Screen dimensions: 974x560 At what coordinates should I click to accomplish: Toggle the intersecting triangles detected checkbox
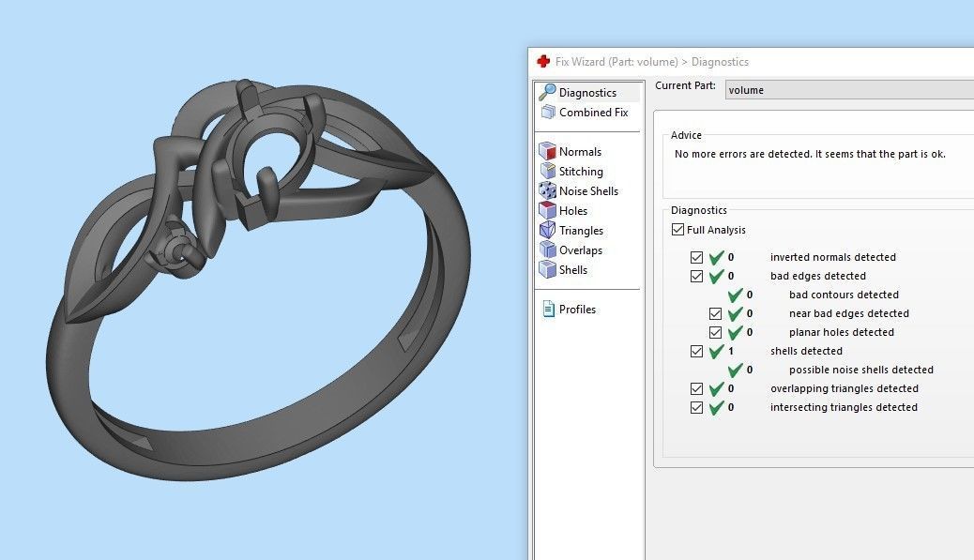pos(696,407)
